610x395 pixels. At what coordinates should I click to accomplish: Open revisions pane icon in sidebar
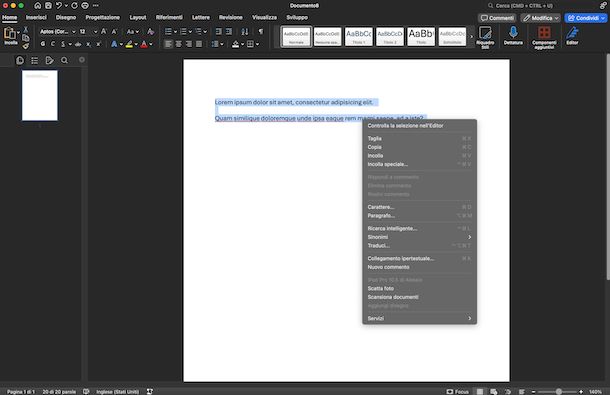[x=49, y=60]
